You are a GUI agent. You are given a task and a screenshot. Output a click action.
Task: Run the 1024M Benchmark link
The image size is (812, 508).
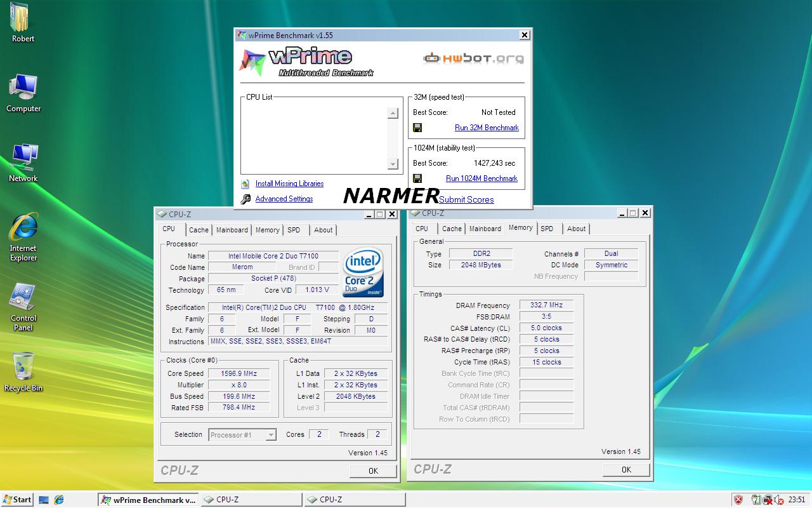coord(481,178)
